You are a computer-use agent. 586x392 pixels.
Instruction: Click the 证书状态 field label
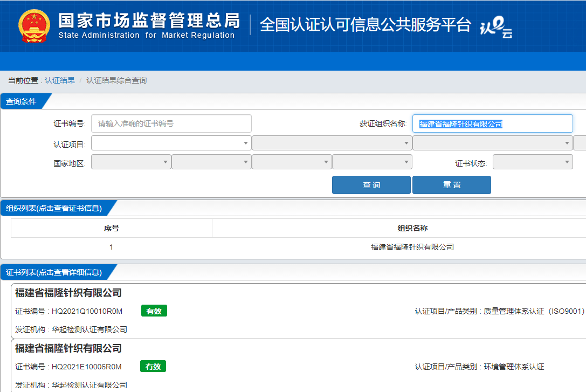tap(471, 163)
